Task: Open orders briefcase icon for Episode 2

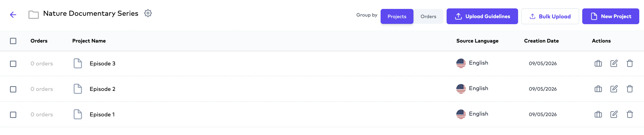Action: [x=598, y=89]
